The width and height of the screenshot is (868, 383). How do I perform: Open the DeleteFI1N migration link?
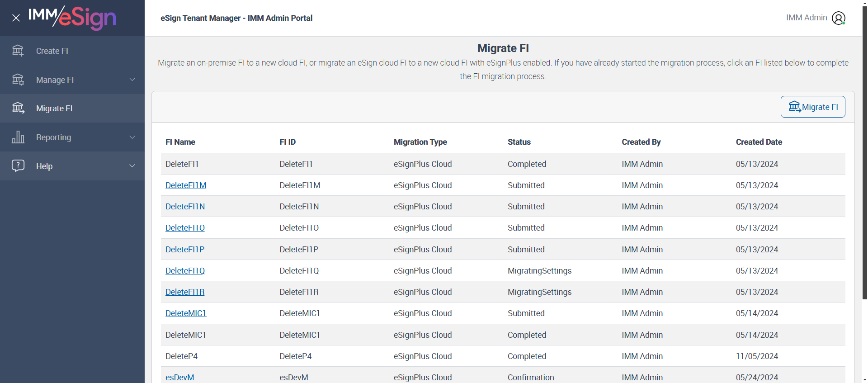click(x=185, y=206)
